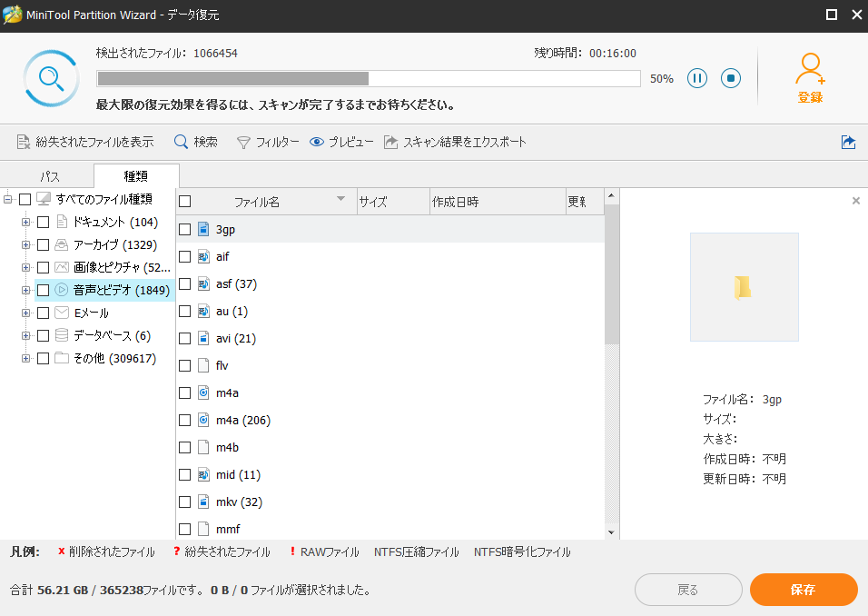Expand the その他 (309617) node

pos(25,358)
